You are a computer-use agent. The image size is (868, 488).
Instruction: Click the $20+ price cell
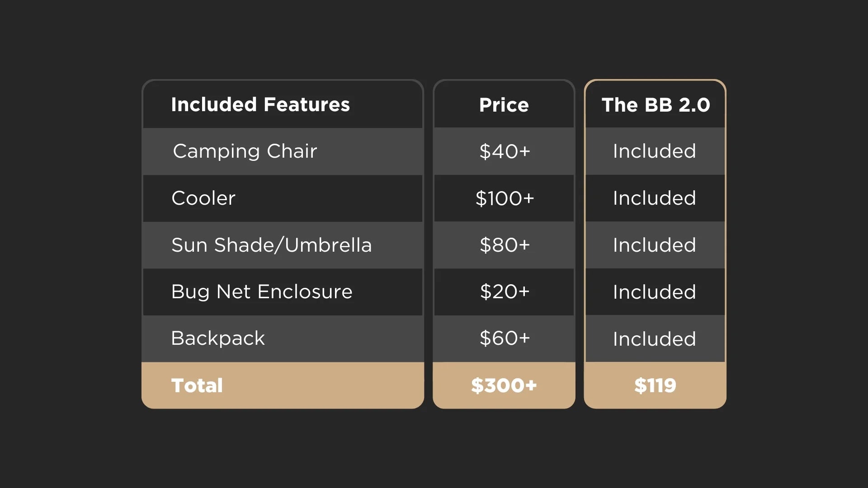(x=505, y=292)
